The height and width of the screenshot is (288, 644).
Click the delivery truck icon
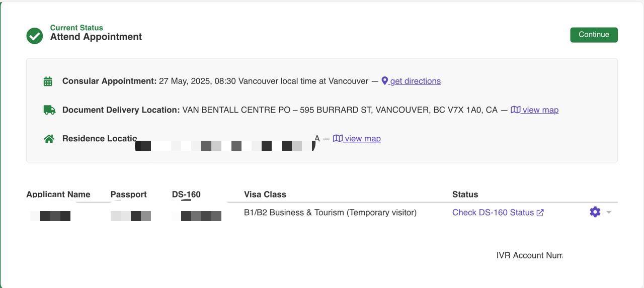[x=49, y=110]
